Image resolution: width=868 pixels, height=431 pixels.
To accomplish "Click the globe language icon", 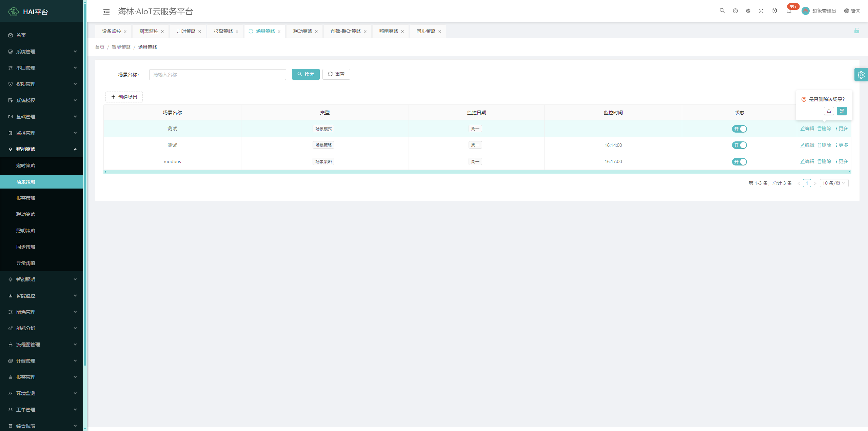I will [x=847, y=11].
